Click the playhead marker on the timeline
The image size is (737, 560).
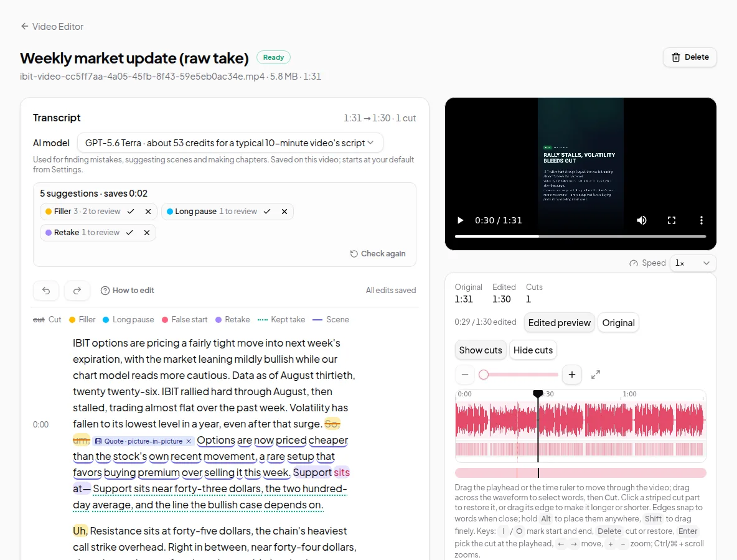tap(538, 394)
